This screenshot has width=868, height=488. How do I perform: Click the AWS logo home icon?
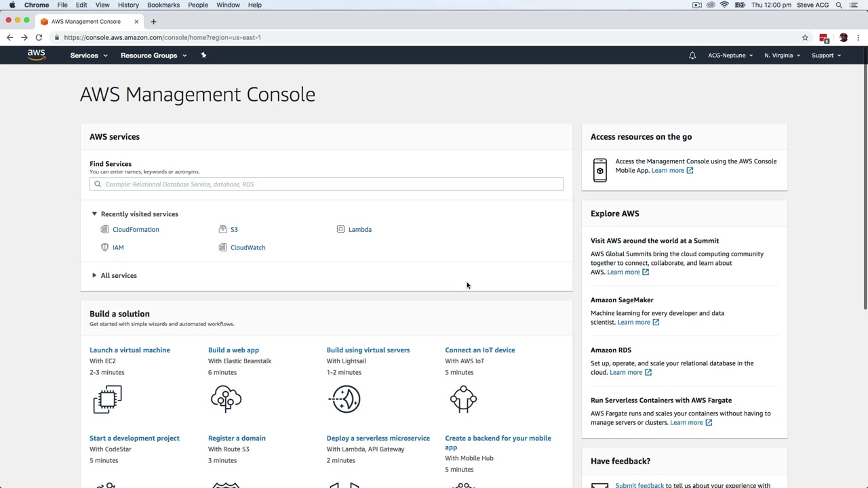(37, 55)
